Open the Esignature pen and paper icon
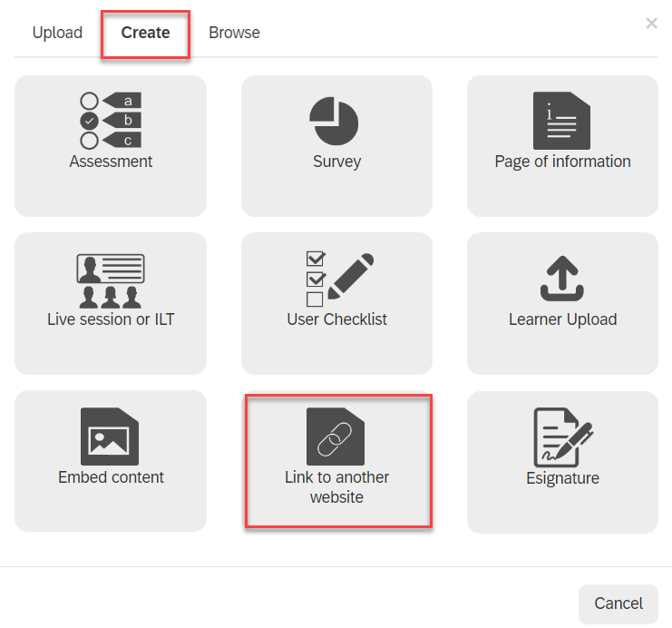Viewport: 672px width, 628px height. (x=563, y=437)
